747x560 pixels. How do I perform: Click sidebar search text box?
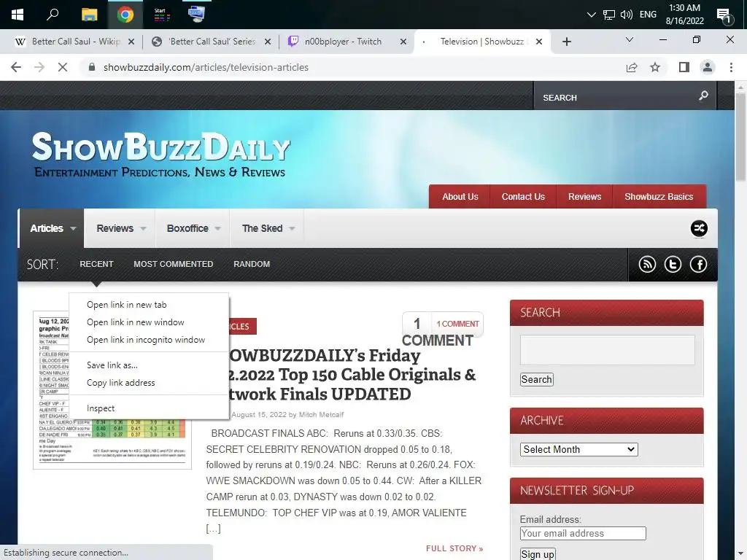607,350
